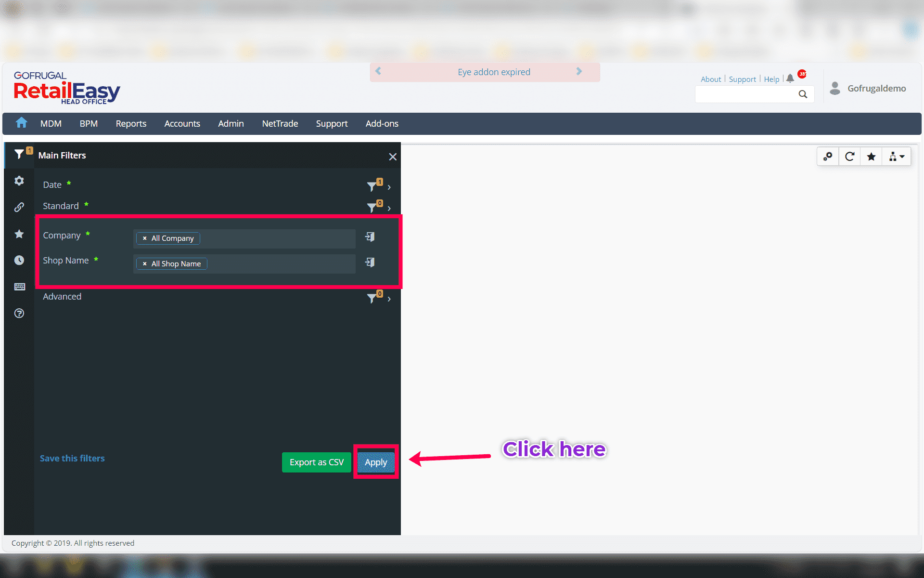Image resolution: width=924 pixels, height=578 pixels.
Task: Expand the Standard filter section
Action: point(389,208)
